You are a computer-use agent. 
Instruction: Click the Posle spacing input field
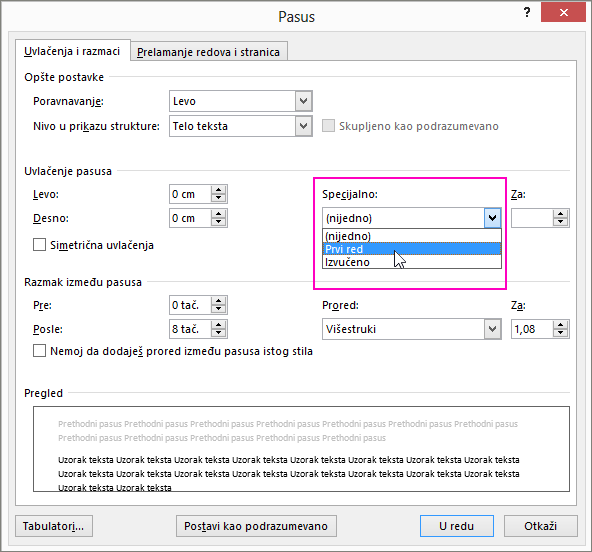click(x=190, y=329)
